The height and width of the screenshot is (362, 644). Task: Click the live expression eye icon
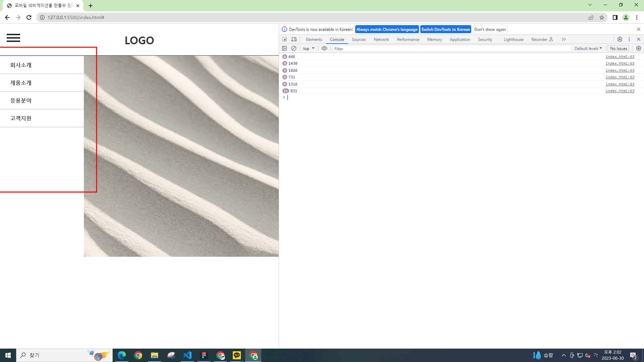(x=324, y=48)
